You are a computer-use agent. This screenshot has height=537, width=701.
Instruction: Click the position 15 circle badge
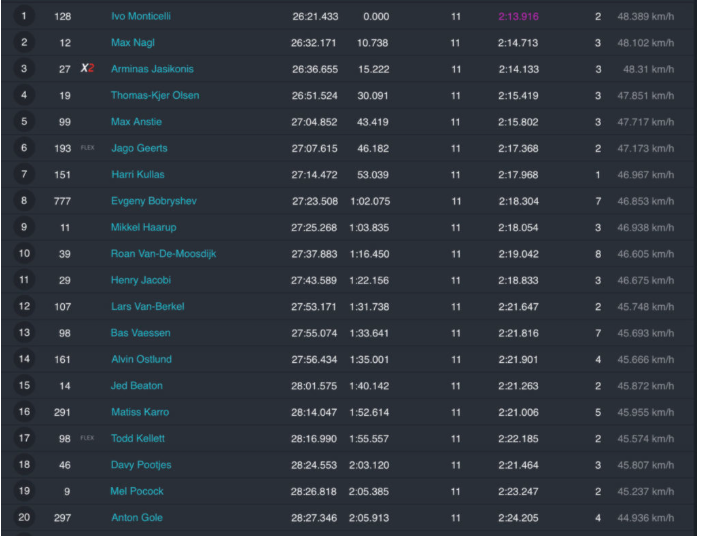tap(24, 385)
